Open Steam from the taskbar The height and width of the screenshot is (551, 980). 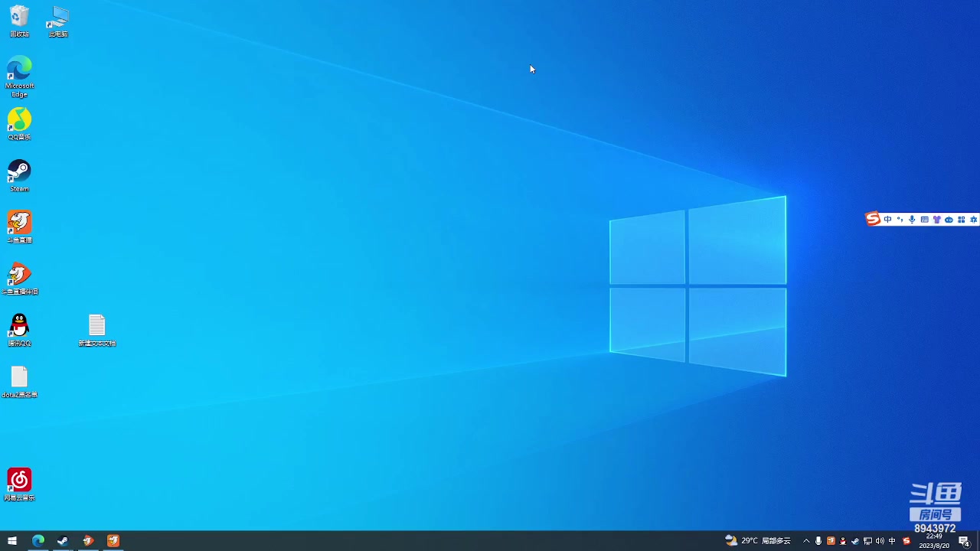pos(63,541)
